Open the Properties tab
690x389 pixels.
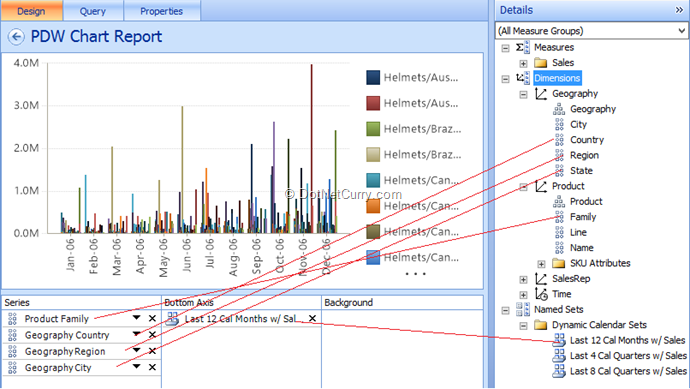[x=161, y=11]
